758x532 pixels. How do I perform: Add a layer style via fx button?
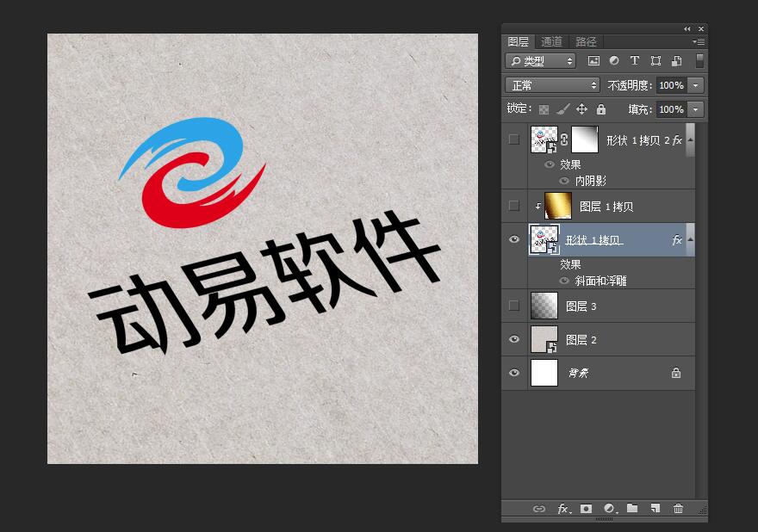tap(562, 509)
